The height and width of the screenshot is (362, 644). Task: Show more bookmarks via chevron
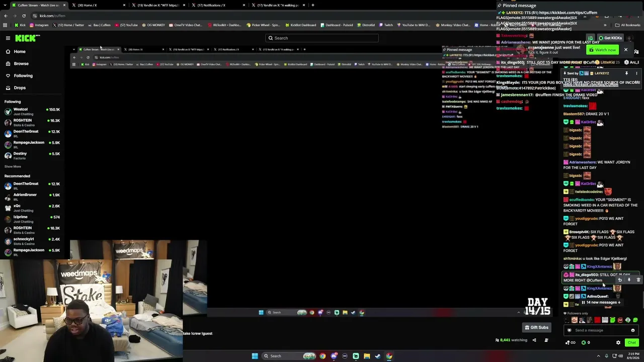pyautogui.click(x=606, y=25)
